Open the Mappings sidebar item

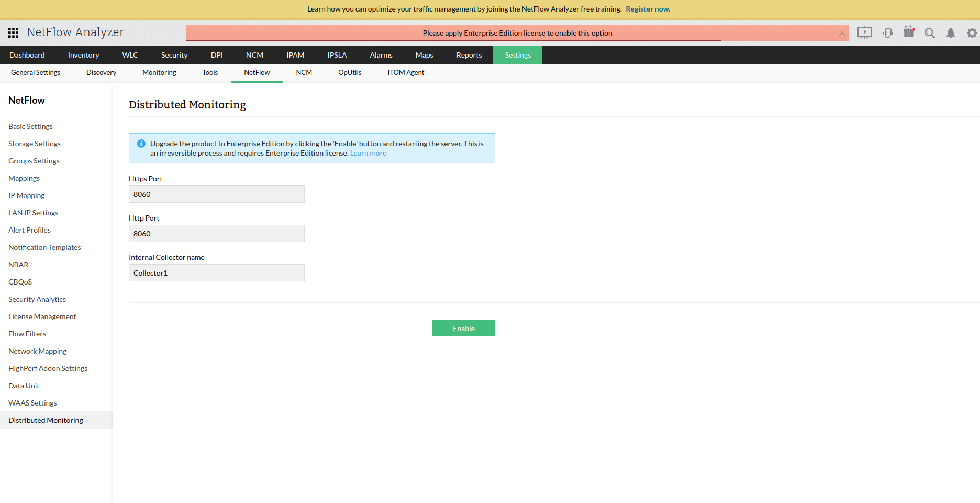point(24,178)
